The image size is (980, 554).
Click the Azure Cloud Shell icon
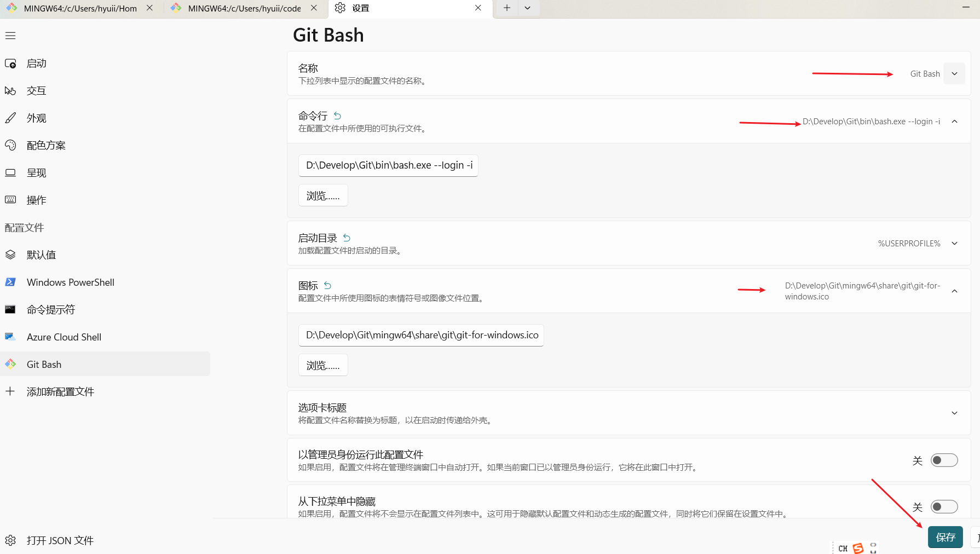click(10, 337)
